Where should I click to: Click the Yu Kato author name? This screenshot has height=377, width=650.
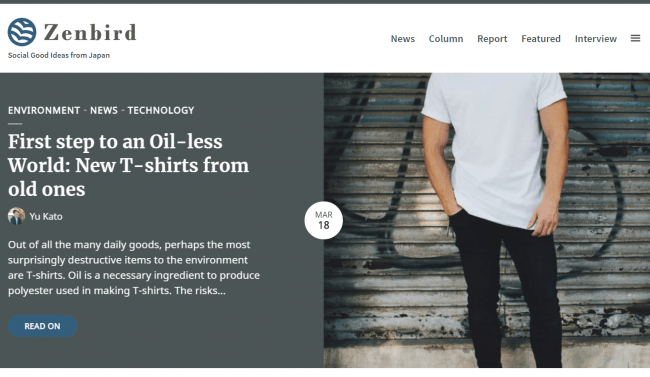(46, 216)
